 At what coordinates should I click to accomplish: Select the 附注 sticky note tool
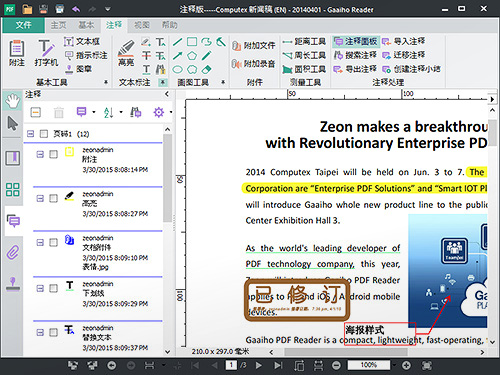coord(17,53)
